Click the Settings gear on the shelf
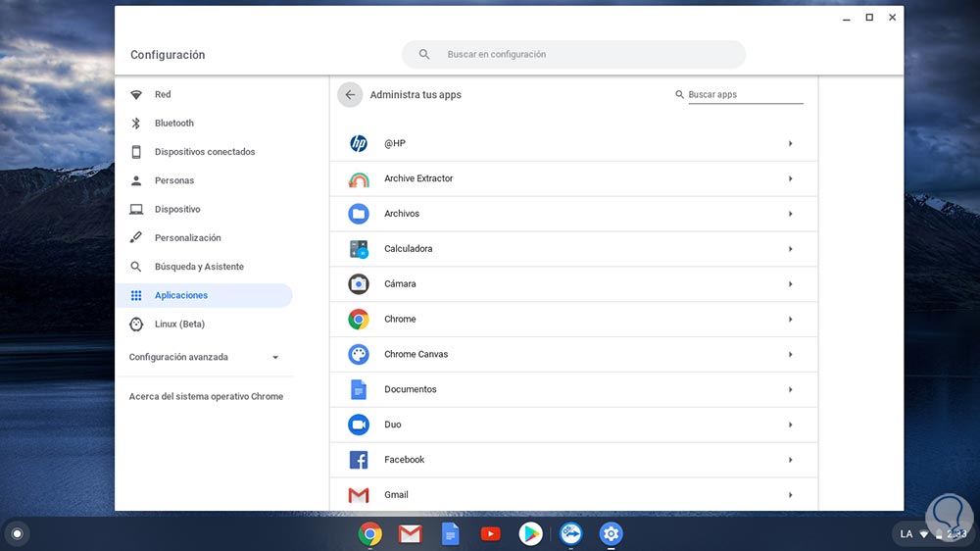This screenshot has height=551, width=980. (x=611, y=534)
